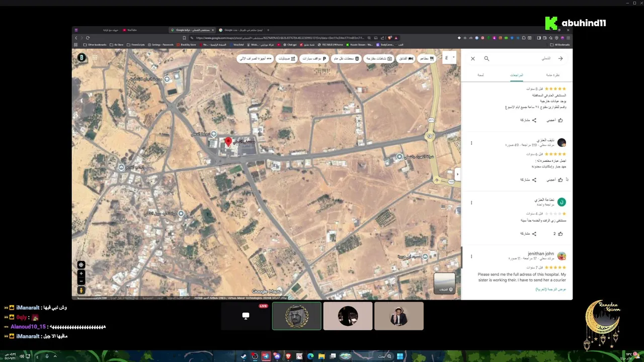Screen dimensions: 644x362
Task: Click the arrow icon in the search box
Action: coord(560,58)
